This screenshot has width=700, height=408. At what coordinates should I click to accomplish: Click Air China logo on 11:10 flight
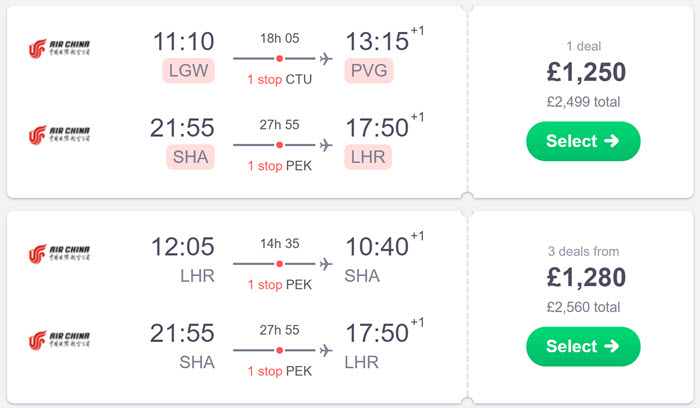point(59,48)
